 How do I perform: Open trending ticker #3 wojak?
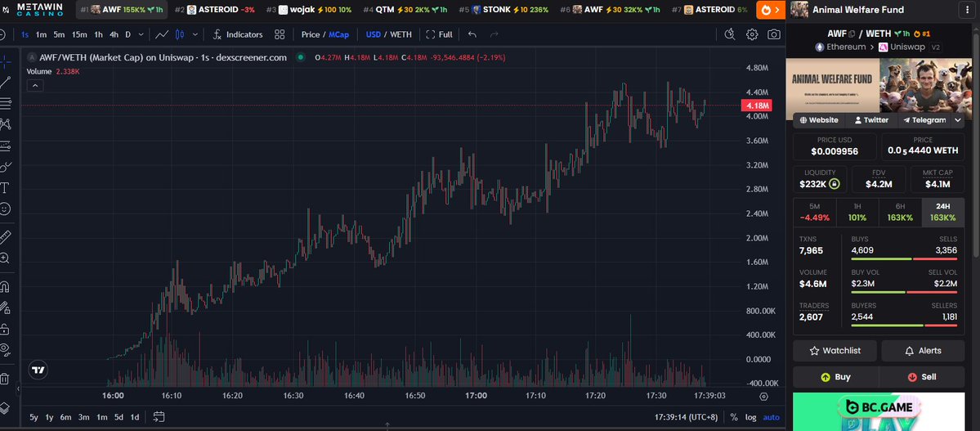tap(308, 9)
